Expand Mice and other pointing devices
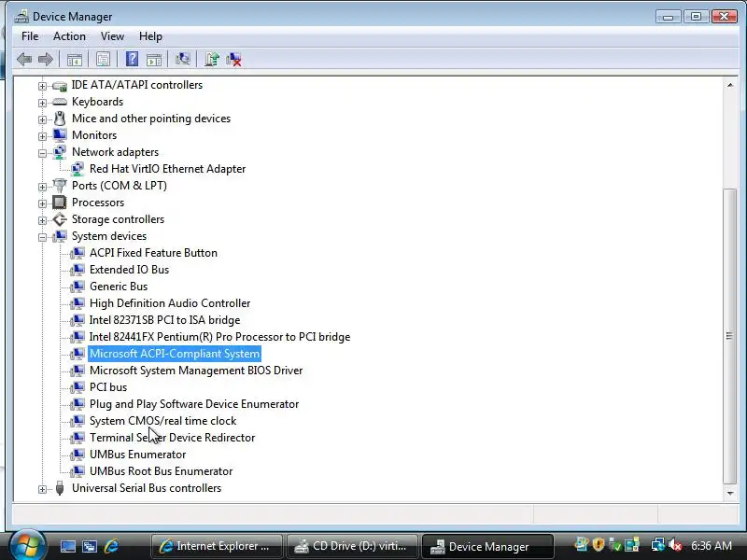 pos(42,119)
